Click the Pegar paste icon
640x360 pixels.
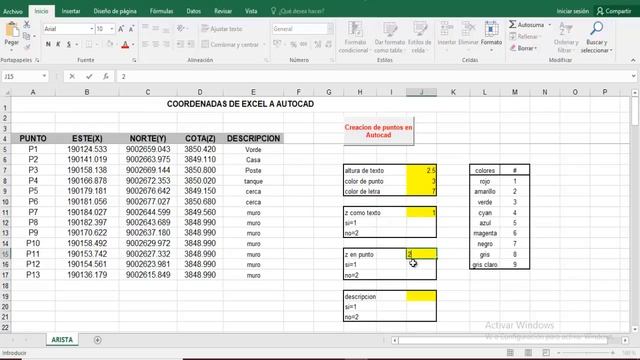tap(11, 30)
